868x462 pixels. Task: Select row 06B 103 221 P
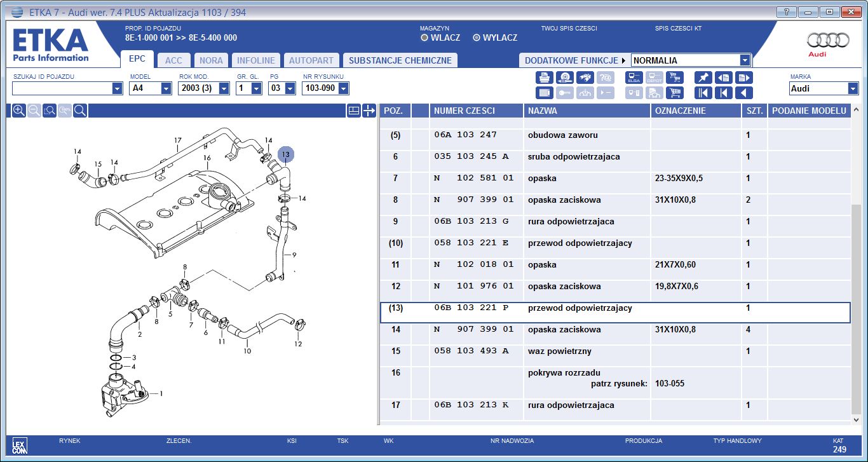click(615, 313)
